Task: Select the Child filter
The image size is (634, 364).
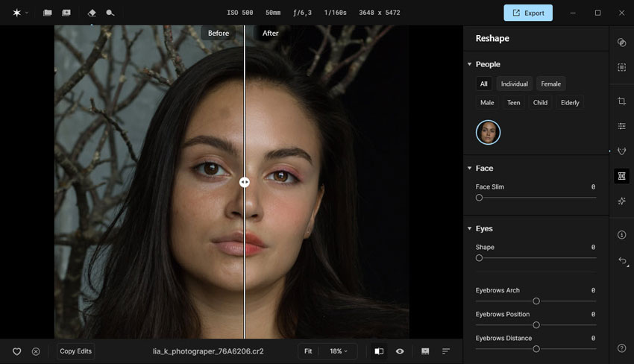Action: (540, 102)
